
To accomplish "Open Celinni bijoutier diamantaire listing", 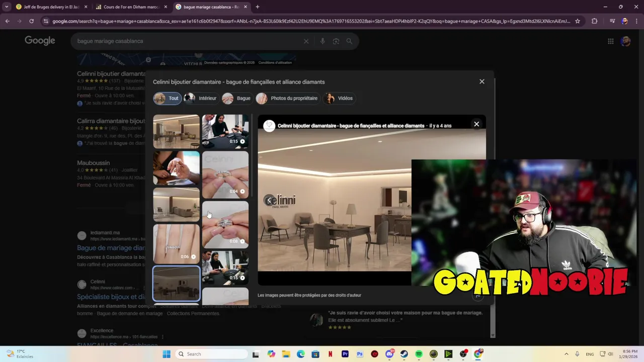I will [x=111, y=74].
